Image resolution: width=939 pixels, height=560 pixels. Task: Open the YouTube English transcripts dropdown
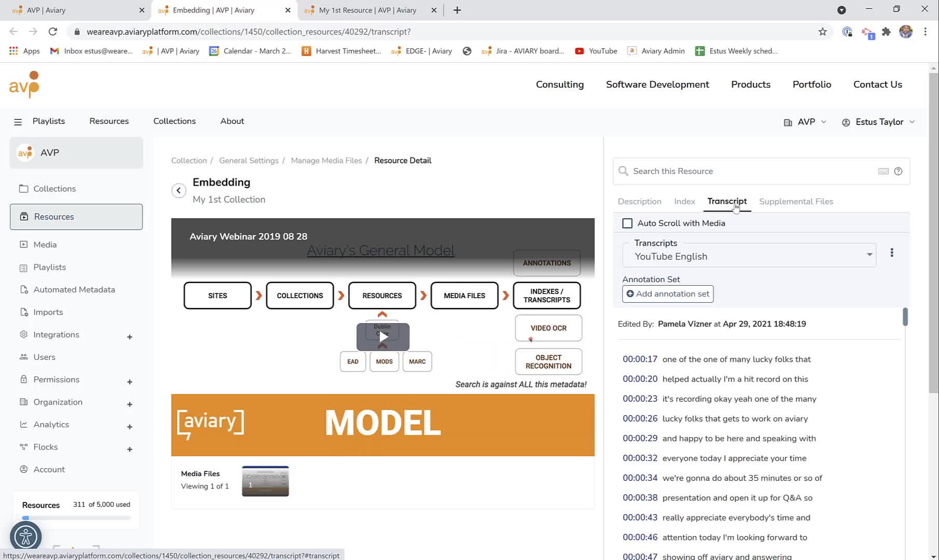[749, 256]
